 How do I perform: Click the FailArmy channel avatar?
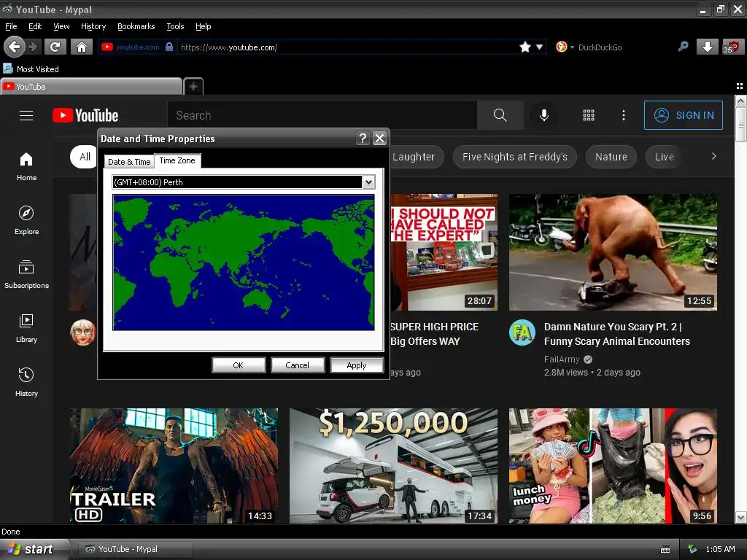click(522, 332)
